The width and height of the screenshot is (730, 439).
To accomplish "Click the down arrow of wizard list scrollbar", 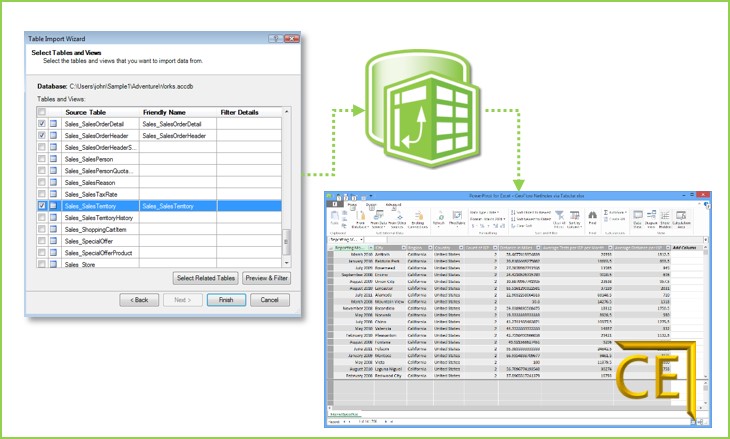I will [286, 263].
